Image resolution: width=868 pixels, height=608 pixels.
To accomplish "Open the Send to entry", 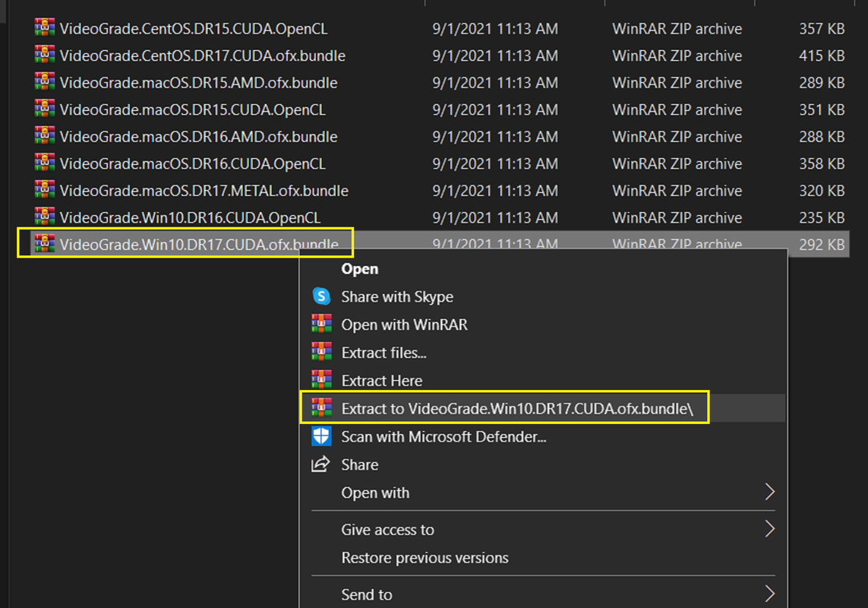I will pyautogui.click(x=367, y=594).
